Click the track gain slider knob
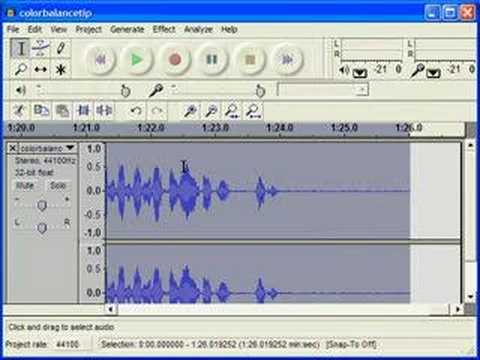Image resolution: width=480 pixels, height=360 pixels. click(x=42, y=205)
